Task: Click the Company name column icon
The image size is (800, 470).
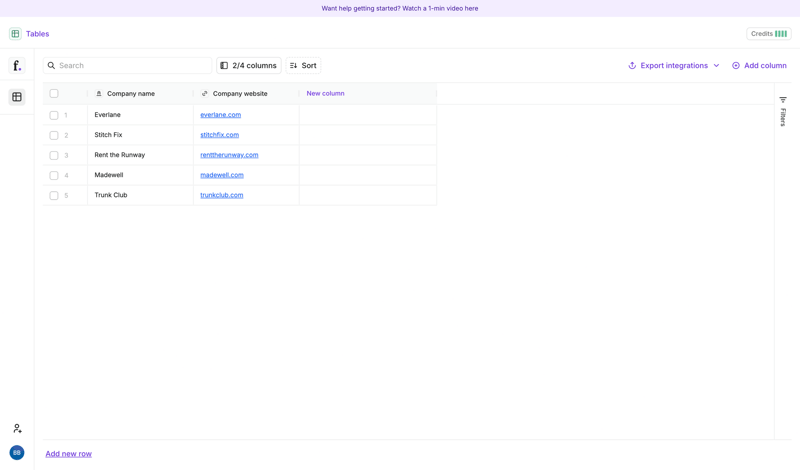Action: pyautogui.click(x=99, y=93)
